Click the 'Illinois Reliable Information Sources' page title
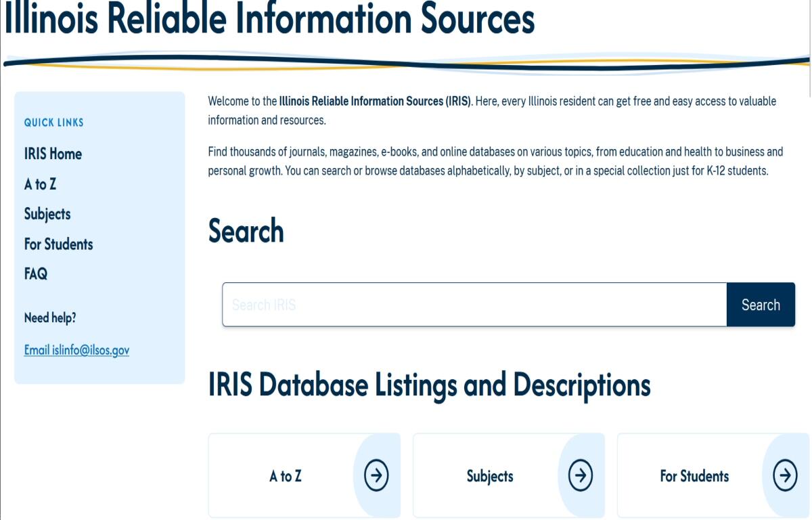The height and width of the screenshot is (520, 812). click(269, 18)
